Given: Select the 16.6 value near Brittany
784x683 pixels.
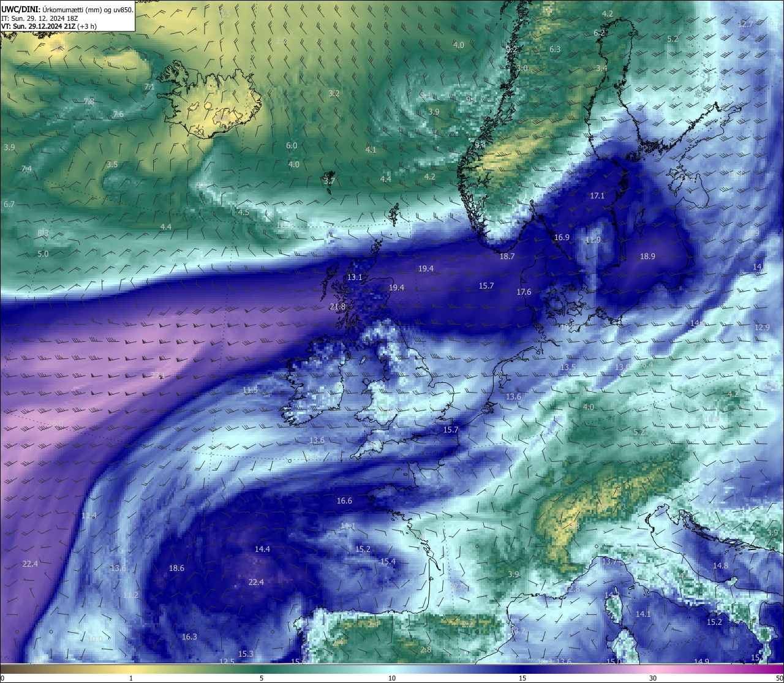Looking at the screenshot, I should click(344, 501).
